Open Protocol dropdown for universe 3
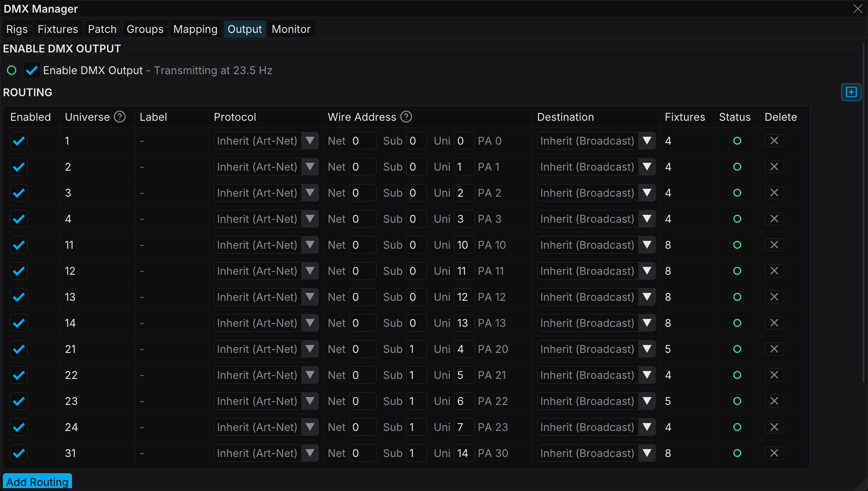The image size is (868, 491). (266, 193)
